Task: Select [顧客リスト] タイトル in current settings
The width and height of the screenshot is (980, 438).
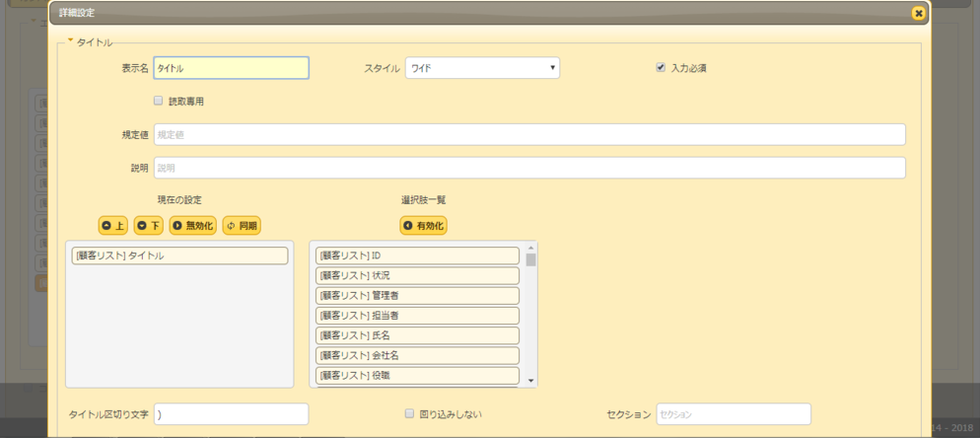Action: 180,255
